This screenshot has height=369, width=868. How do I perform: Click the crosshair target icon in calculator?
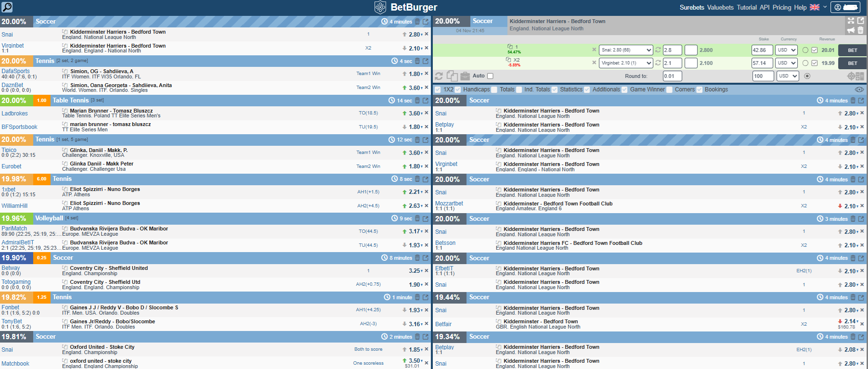pyautogui.click(x=851, y=76)
